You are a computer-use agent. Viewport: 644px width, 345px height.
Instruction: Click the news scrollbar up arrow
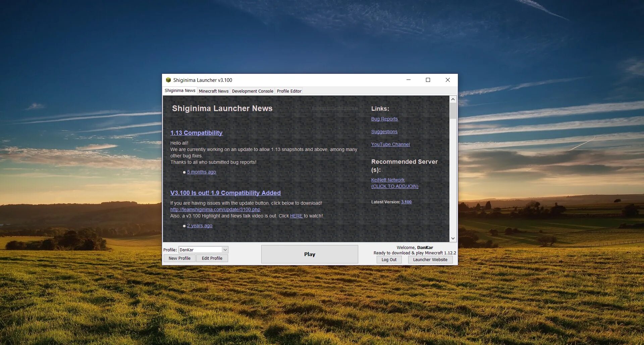point(453,99)
